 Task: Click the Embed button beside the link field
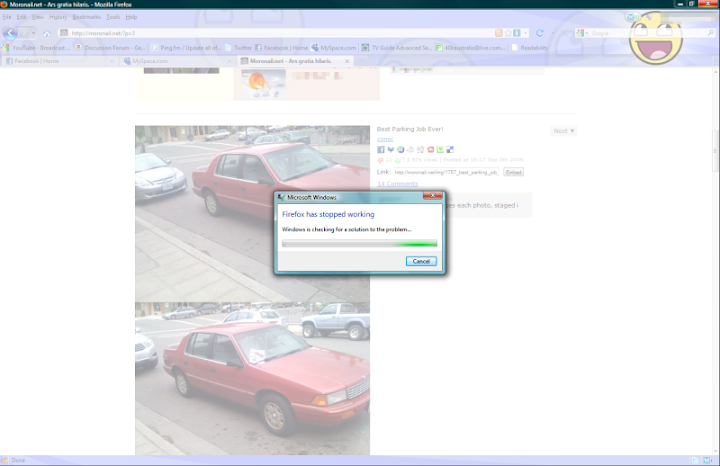(513, 172)
